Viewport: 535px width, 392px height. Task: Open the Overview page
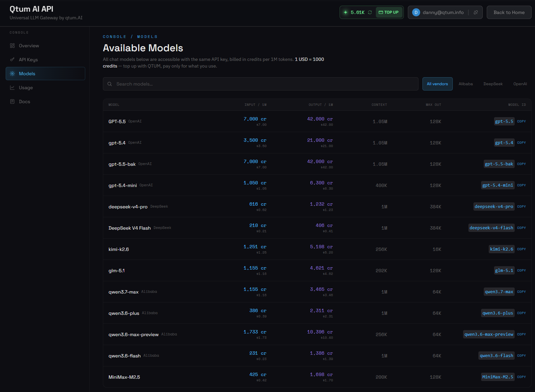(x=45, y=46)
